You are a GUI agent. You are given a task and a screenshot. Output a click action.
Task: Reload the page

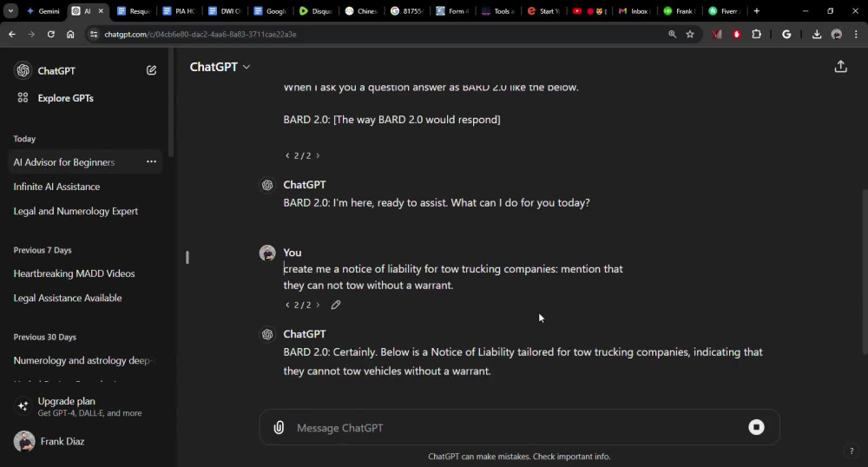[x=51, y=35]
